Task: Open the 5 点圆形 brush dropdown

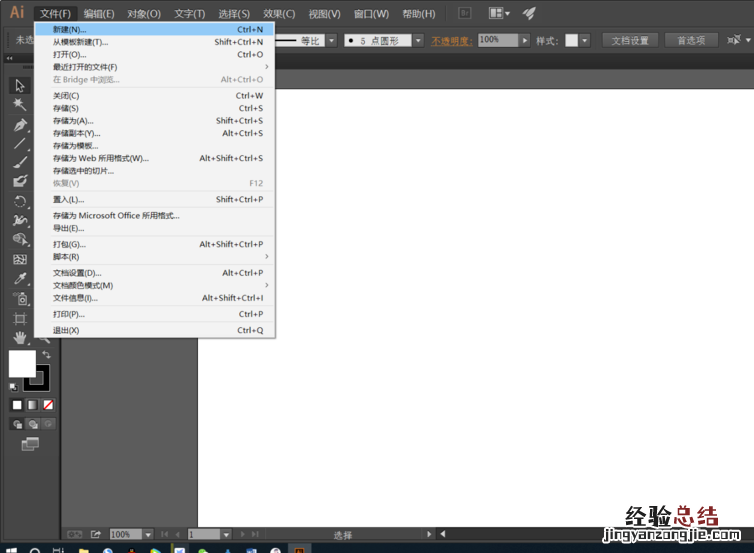Action: pyautogui.click(x=418, y=41)
